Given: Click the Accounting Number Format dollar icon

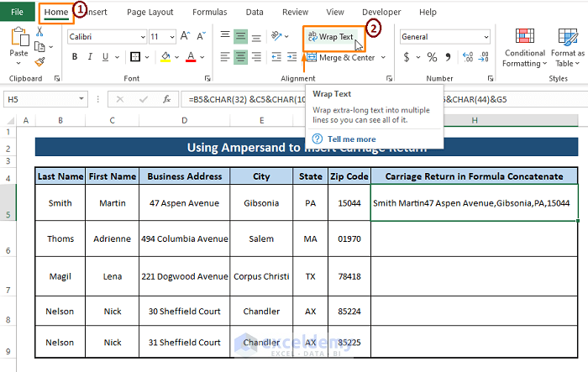Looking at the screenshot, I should [x=407, y=57].
